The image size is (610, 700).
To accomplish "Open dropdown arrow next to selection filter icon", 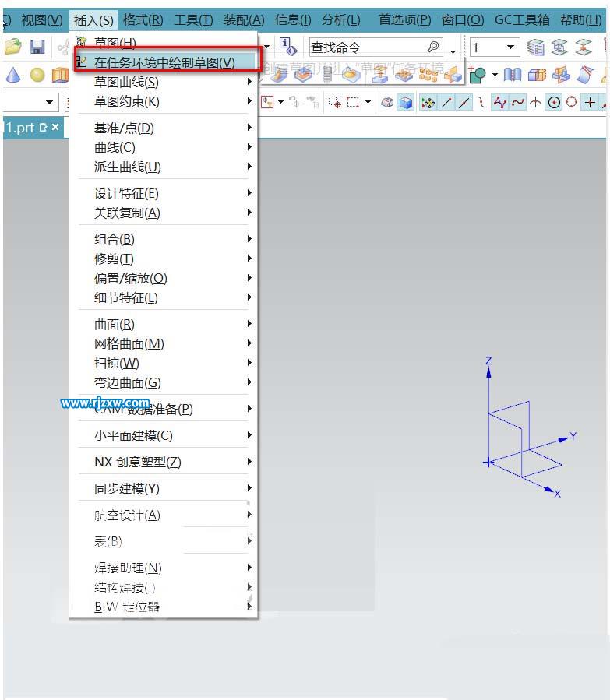I will pyautogui.click(x=280, y=102).
